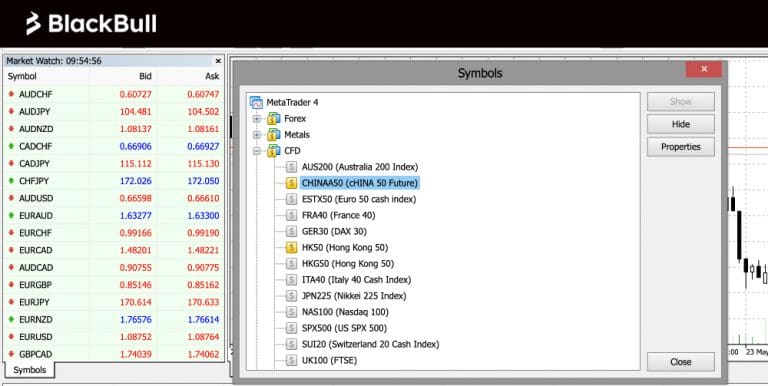Click the Metals group folder icon
Screen dimensions: 768x386
pos(274,135)
